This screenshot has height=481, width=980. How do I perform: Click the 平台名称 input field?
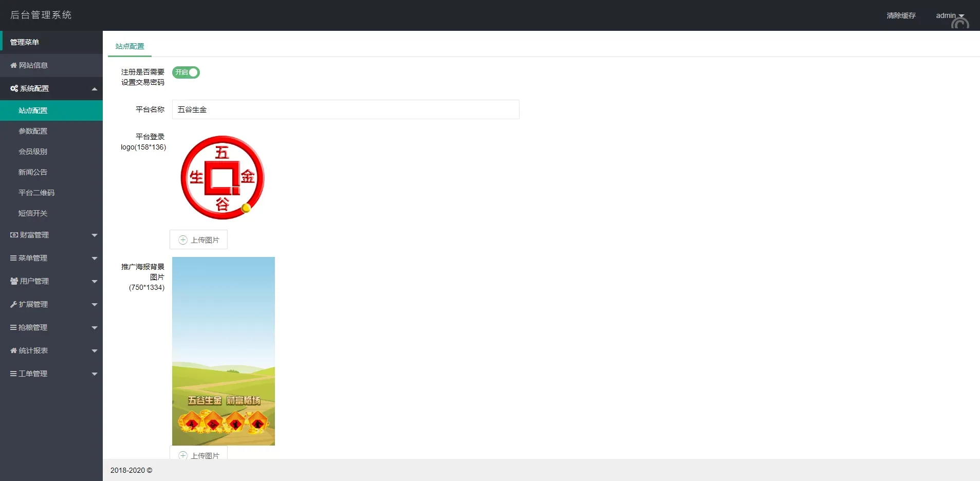point(345,109)
